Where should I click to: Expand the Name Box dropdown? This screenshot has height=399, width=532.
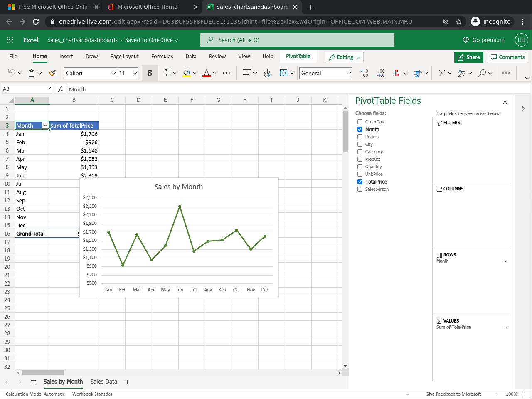tap(49, 89)
